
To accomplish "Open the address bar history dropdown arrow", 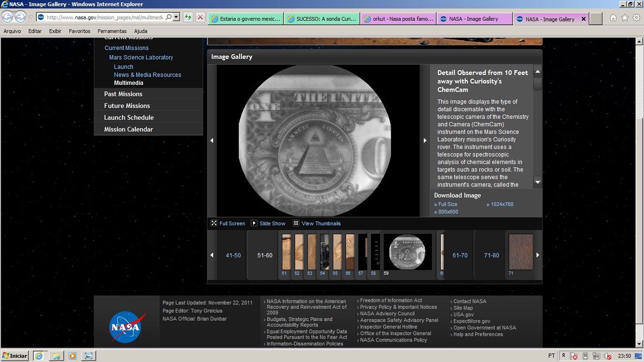I will point(176,17).
